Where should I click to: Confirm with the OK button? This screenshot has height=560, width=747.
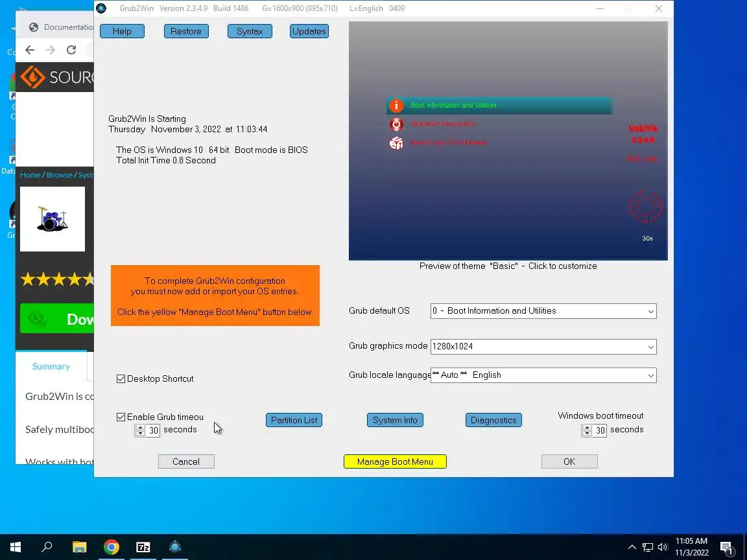(569, 461)
